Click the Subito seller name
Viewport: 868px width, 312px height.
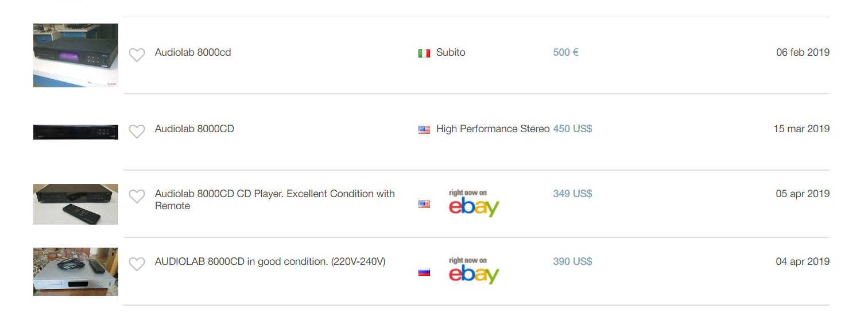tap(451, 52)
